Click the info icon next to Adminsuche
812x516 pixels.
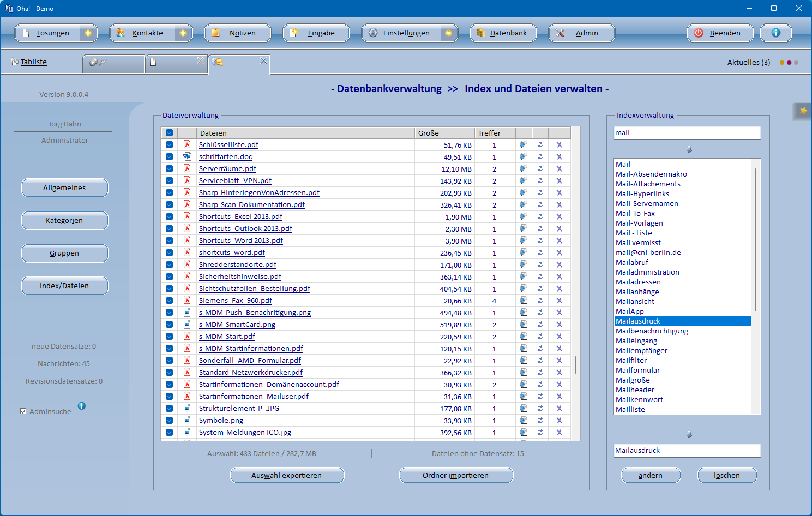click(x=82, y=406)
